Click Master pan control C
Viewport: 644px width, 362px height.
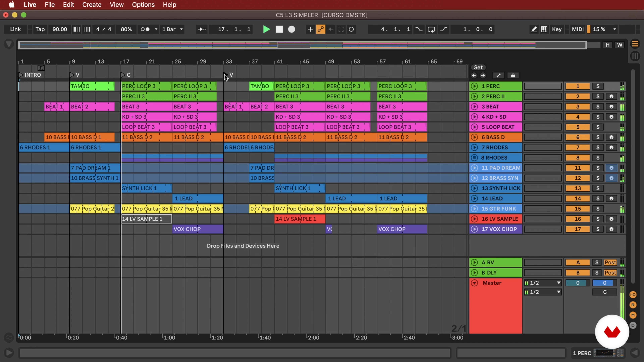(x=604, y=292)
